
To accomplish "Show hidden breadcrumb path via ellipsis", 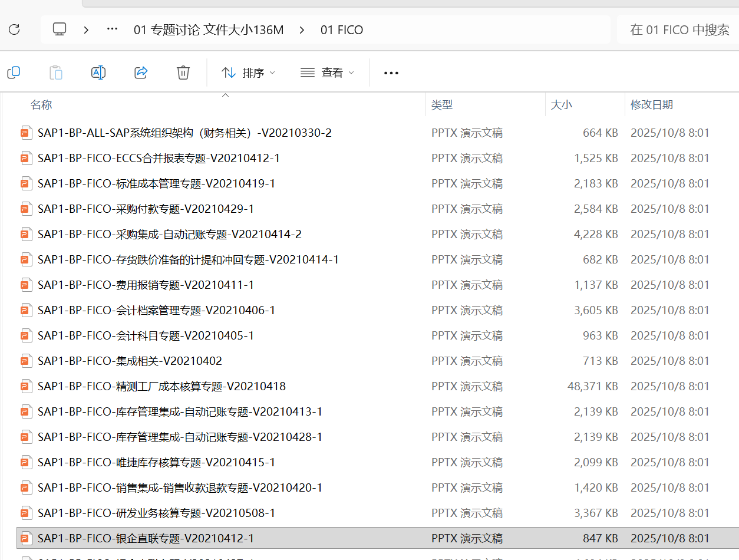I will coord(112,29).
